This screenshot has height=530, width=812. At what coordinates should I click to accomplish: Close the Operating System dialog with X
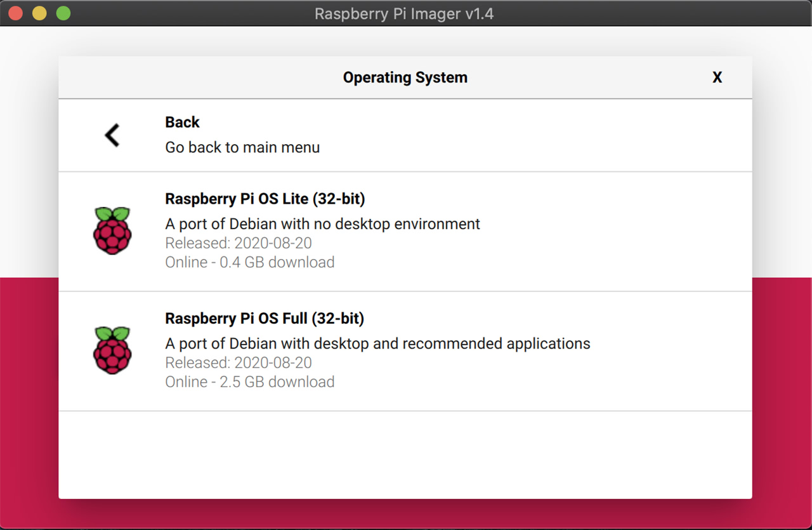(717, 77)
